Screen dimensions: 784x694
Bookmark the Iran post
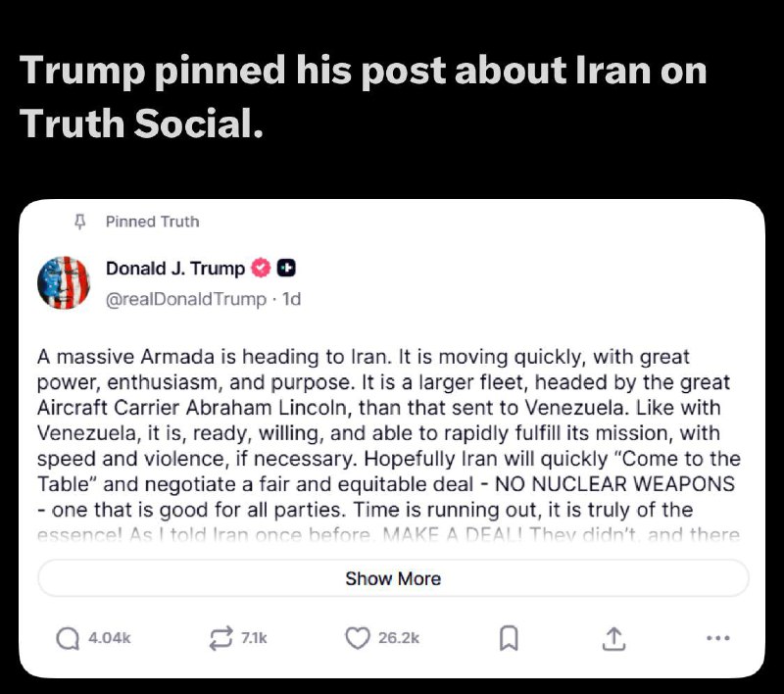tap(508, 638)
